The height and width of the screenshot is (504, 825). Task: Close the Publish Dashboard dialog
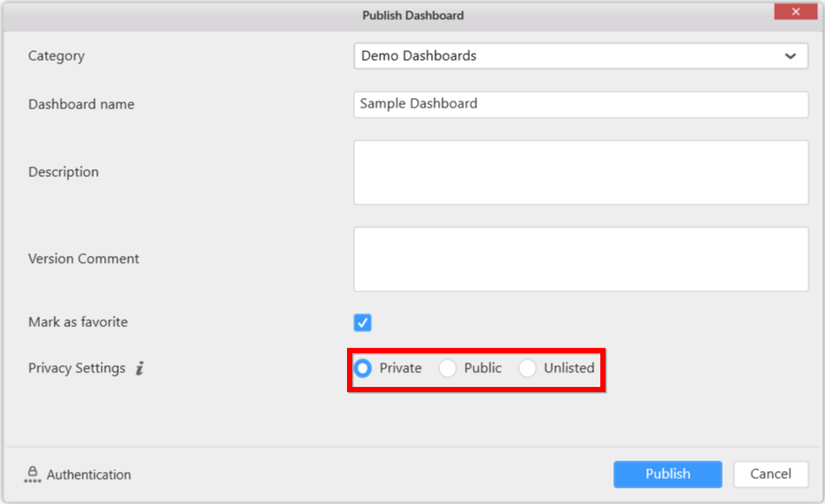click(797, 11)
